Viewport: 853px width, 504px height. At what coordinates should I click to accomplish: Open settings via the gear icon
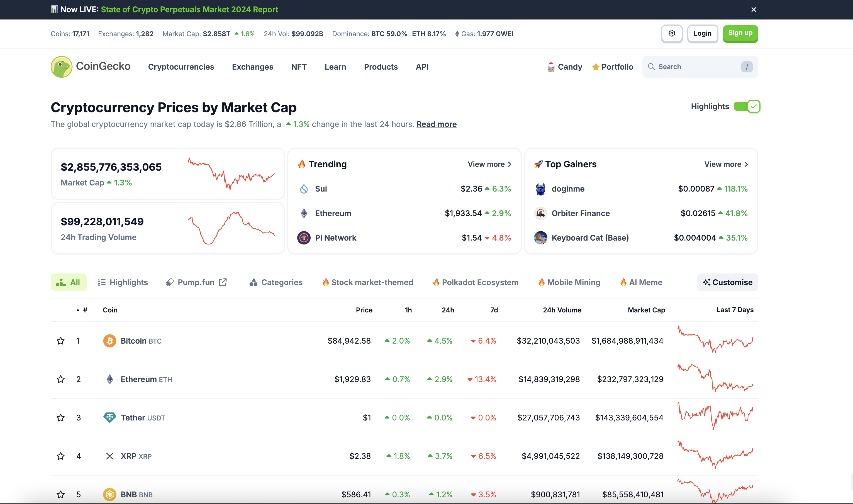[672, 33]
